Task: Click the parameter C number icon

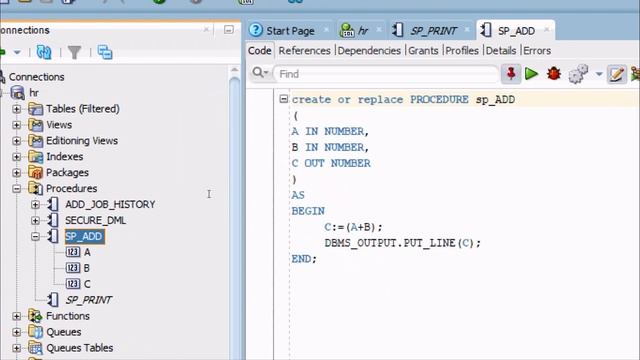Action: [x=73, y=284]
